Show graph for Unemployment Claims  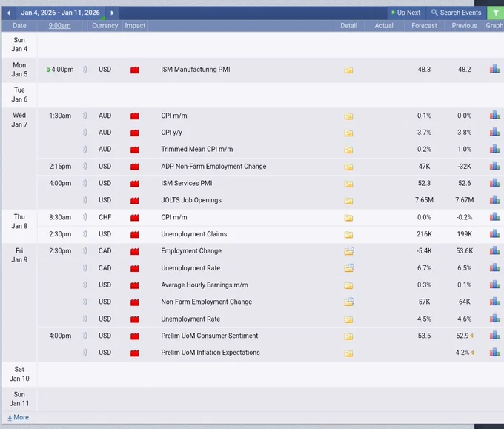[494, 233]
